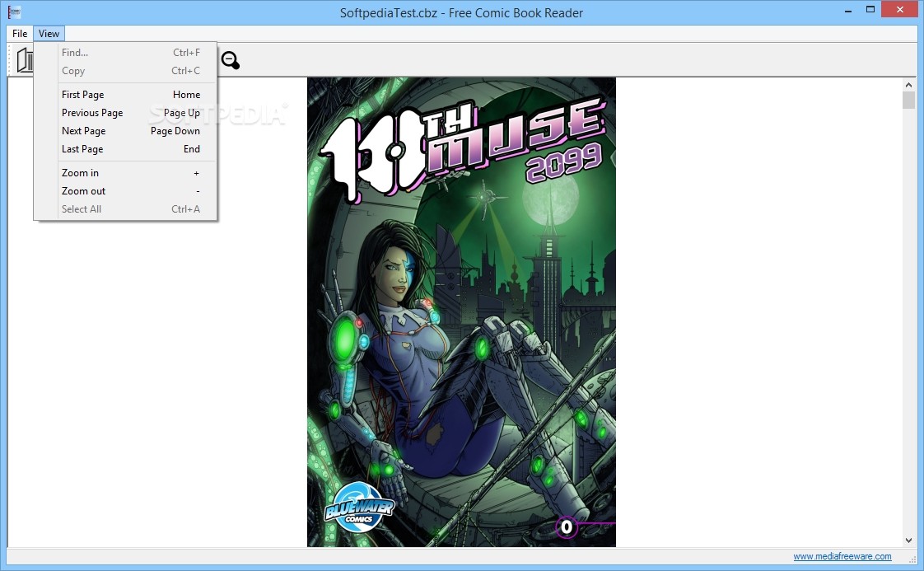
Task: Select Previous Page menu entry
Action: (125, 113)
